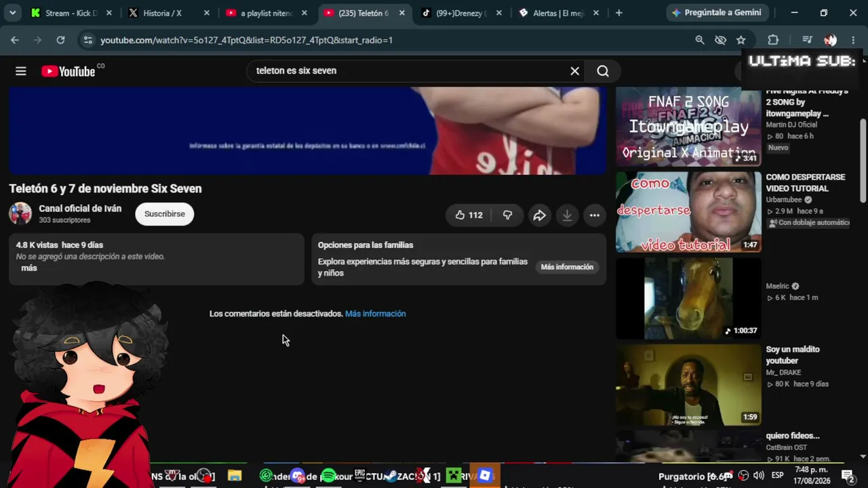Open a new browser tab
868x488 pixels.
click(x=618, y=13)
